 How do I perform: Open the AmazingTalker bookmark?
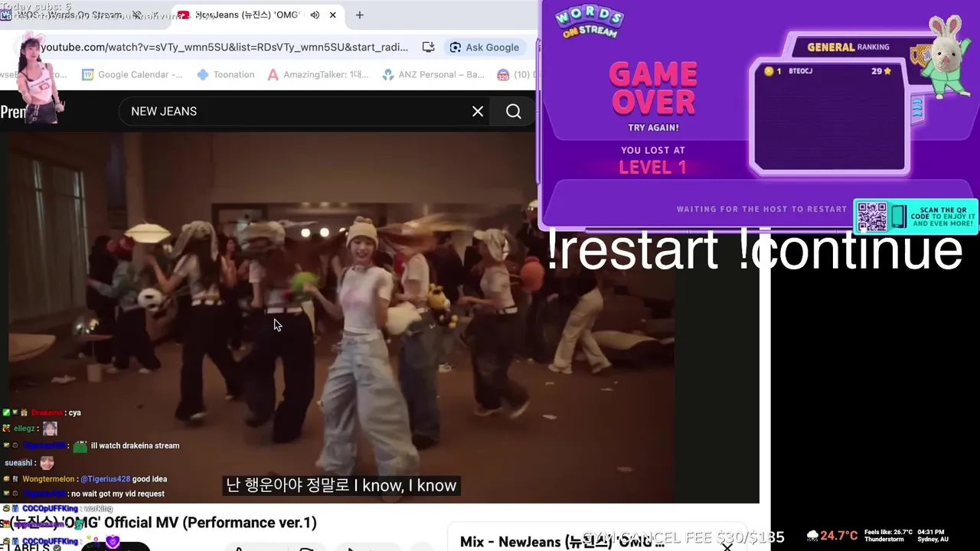pyautogui.click(x=318, y=74)
